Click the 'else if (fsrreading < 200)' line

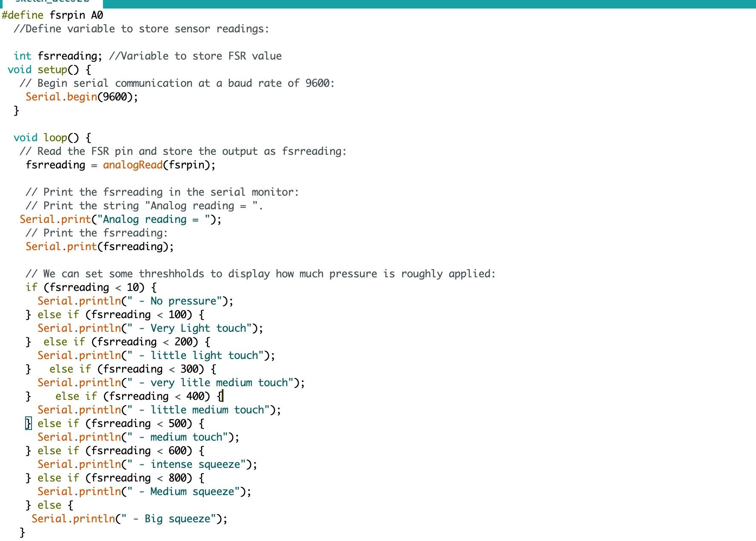tap(118, 342)
